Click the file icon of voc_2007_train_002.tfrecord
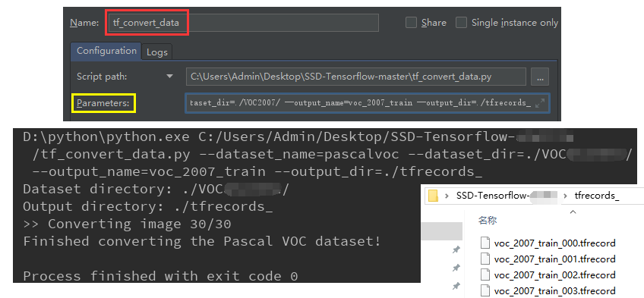Viewport: 644px width, 298px height. click(x=485, y=275)
